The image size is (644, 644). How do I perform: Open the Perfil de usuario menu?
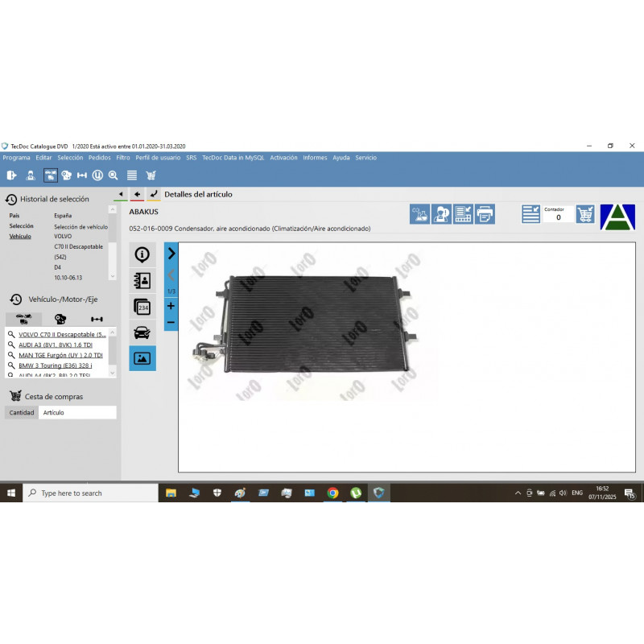pos(158,158)
